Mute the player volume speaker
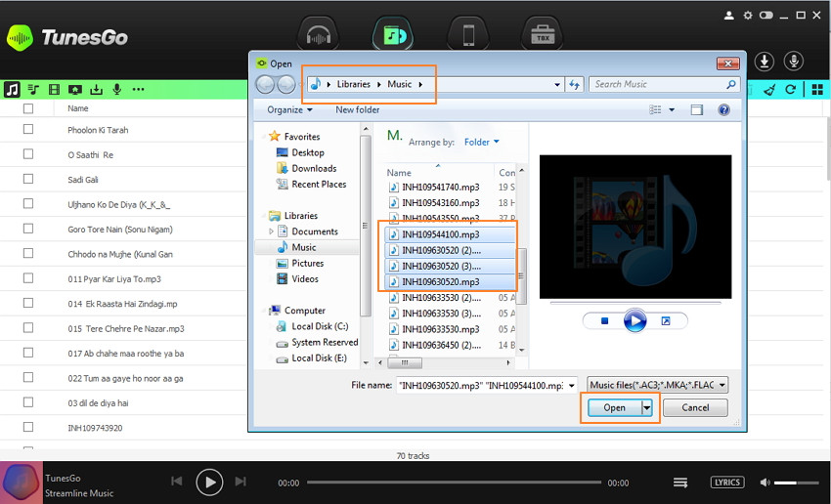The width and height of the screenshot is (831, 504). click(x=765, y=483)
